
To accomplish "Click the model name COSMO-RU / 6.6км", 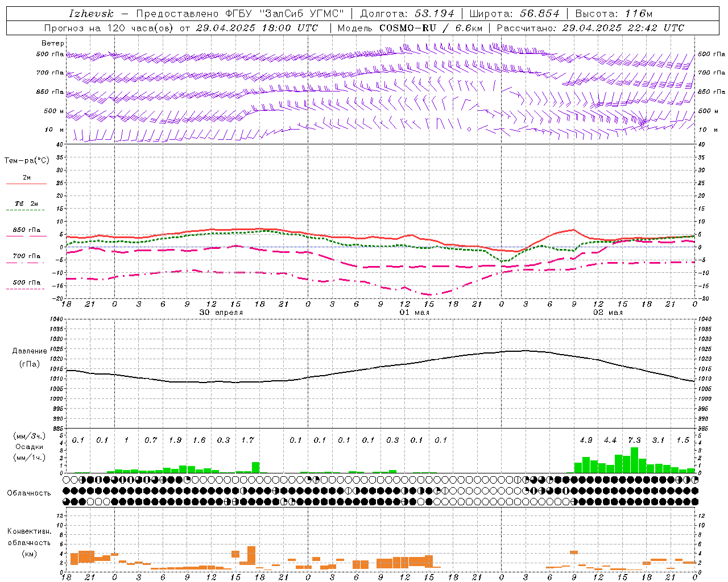I will 431,28.
